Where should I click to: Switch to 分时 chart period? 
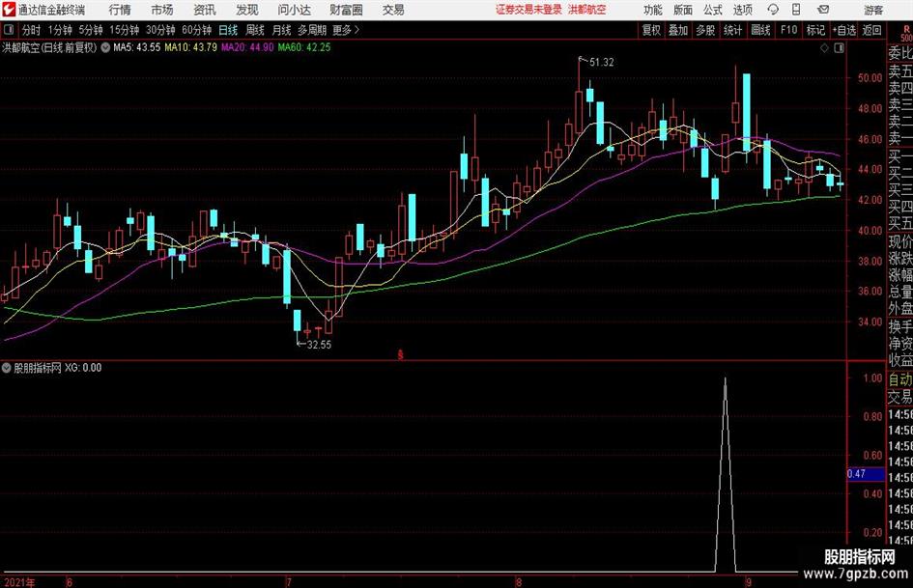click(x=31, y=30)
